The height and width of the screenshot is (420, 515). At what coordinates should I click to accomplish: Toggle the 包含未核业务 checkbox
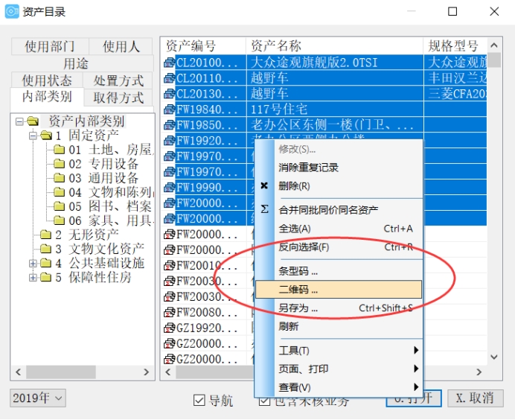click(264, 401)
